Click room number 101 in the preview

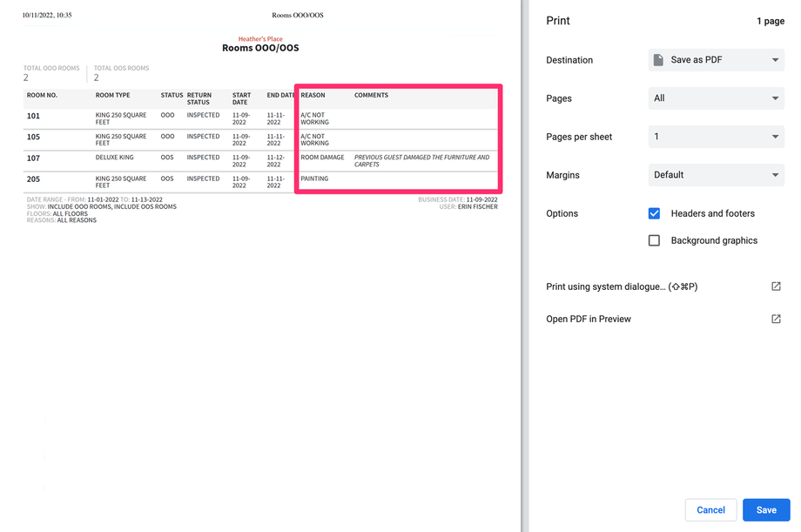pyautogui.click(x=33, y=116)
